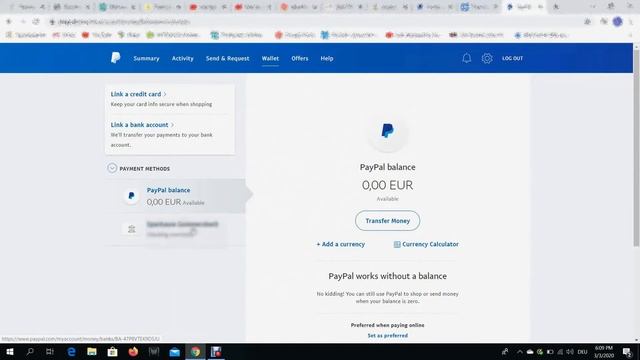This screenshot has height=360, width=640.
Task: Select the Wallet tab
Action: click(270, 58)
